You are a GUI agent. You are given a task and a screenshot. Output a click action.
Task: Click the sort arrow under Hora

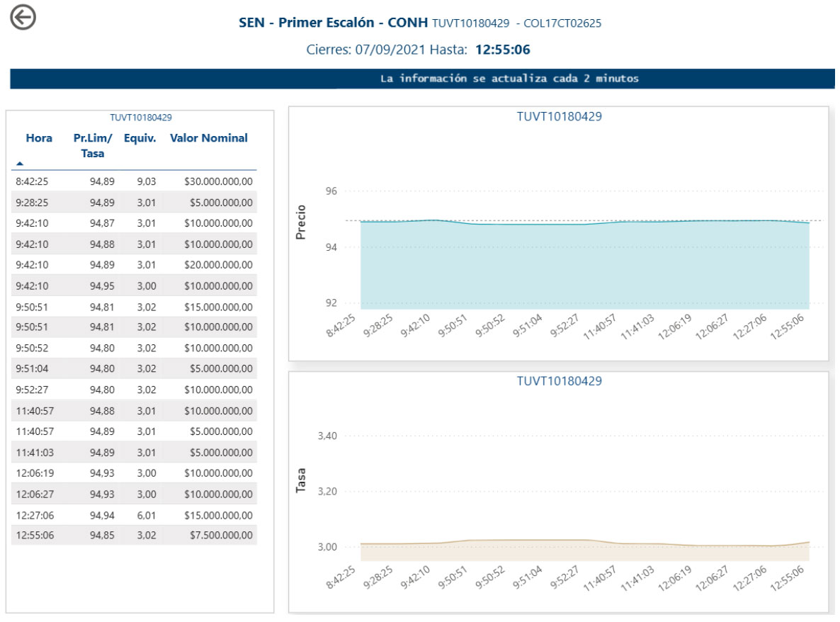pyautogui.click(x=20, y=163)
